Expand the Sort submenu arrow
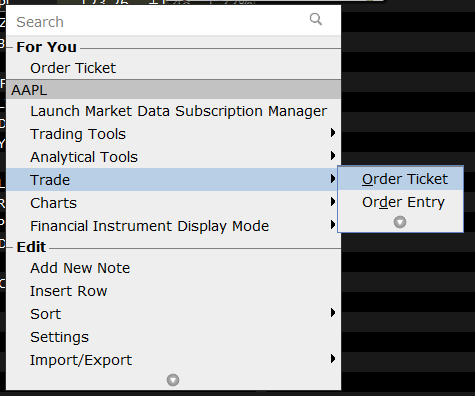Viewport: 475px width, 396px height. [333, 313]
